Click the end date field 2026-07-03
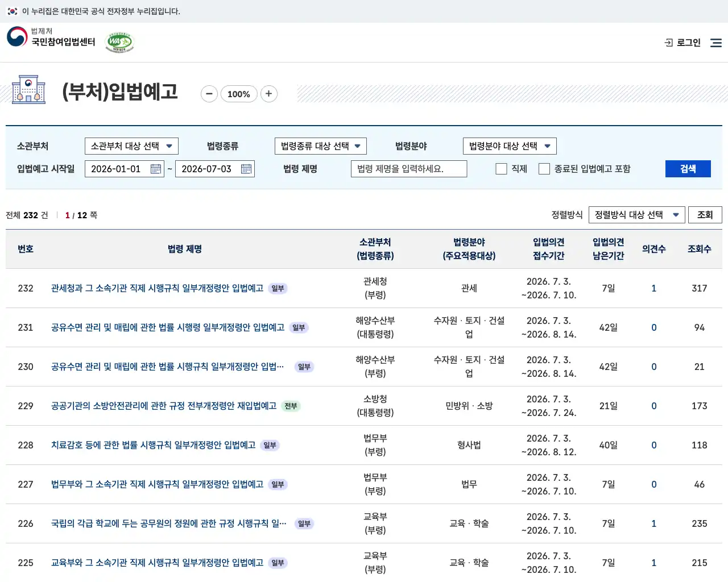728x582 pixels. (x=215, y=169)
